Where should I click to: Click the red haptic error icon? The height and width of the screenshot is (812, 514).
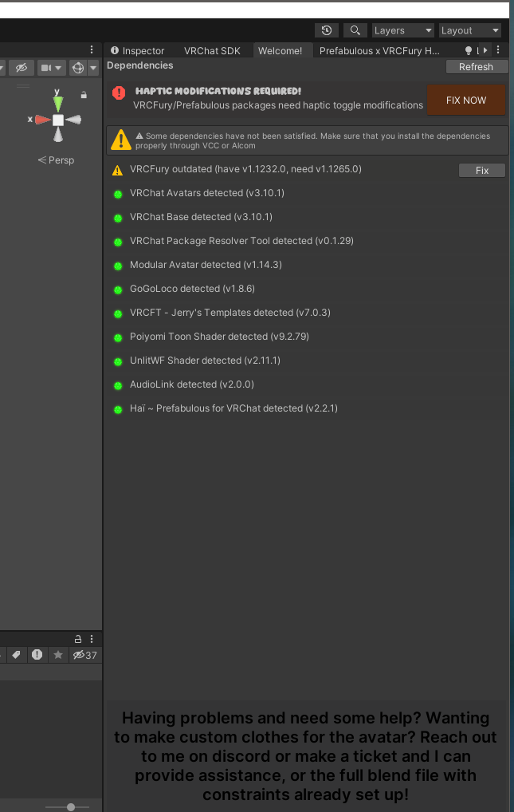[119, 93]
